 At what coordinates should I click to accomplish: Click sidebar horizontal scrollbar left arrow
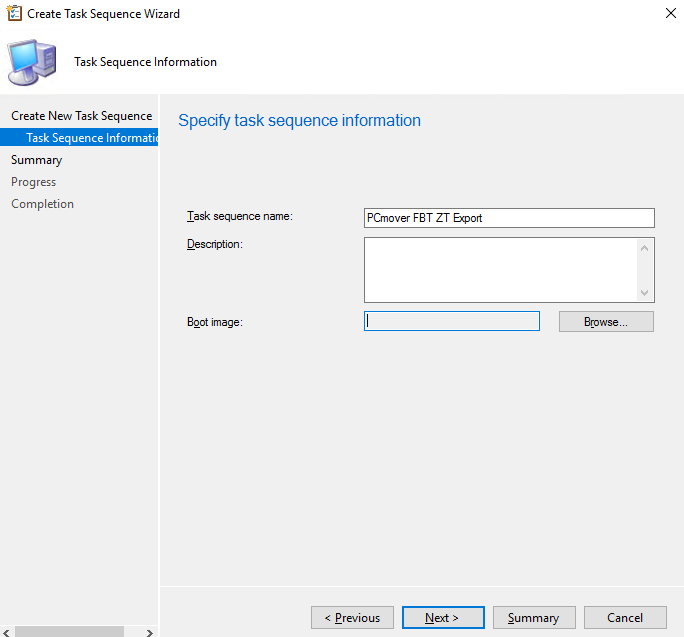6,632
